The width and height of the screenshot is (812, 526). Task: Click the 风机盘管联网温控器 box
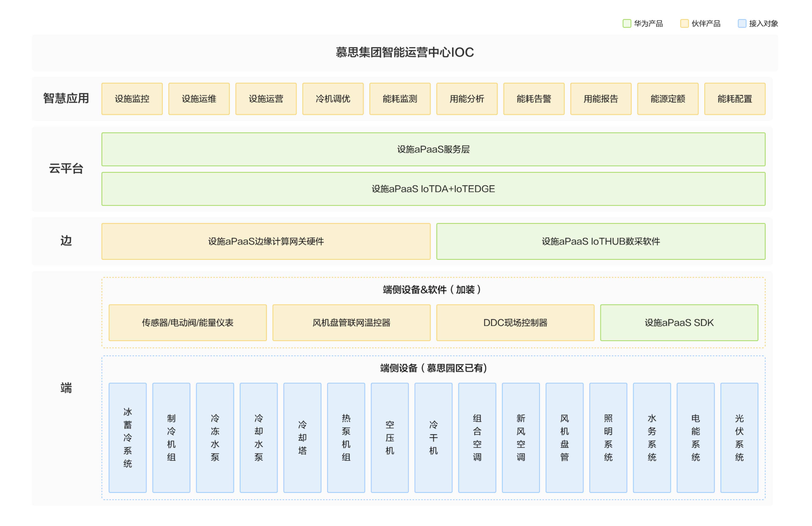[351, 323]
